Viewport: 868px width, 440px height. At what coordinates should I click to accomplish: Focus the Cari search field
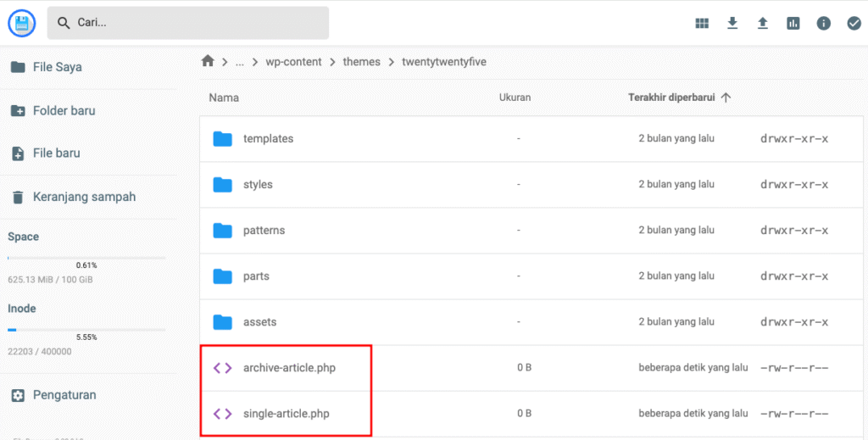[187, 23]
